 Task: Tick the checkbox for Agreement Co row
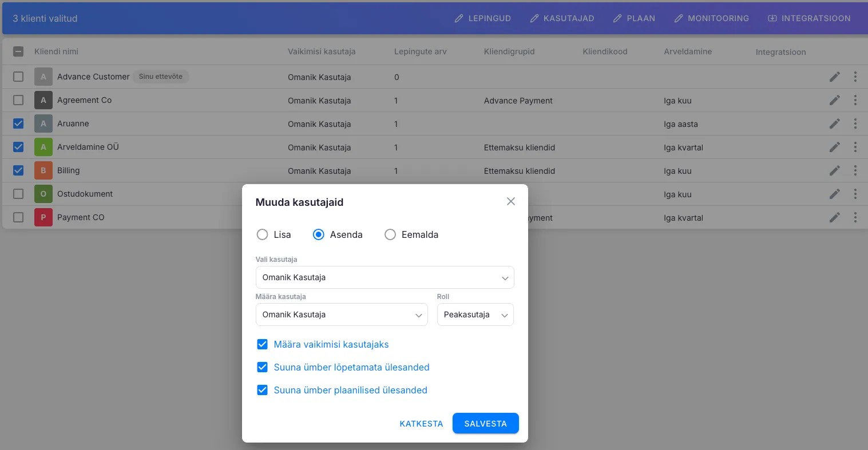pos(18,100)
